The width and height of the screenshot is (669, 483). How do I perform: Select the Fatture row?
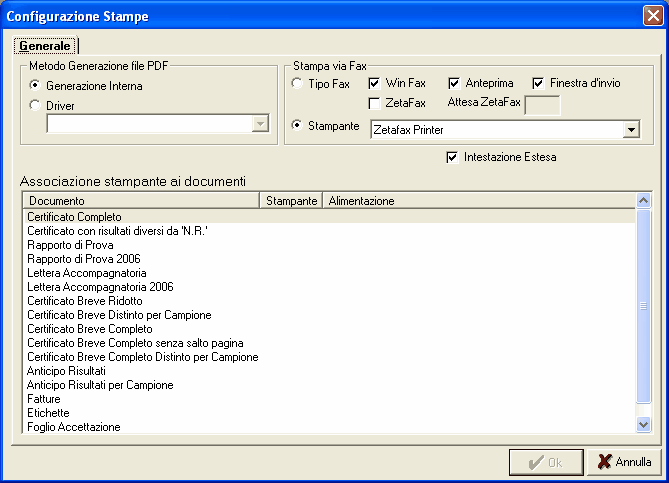(x=330, y=399)
